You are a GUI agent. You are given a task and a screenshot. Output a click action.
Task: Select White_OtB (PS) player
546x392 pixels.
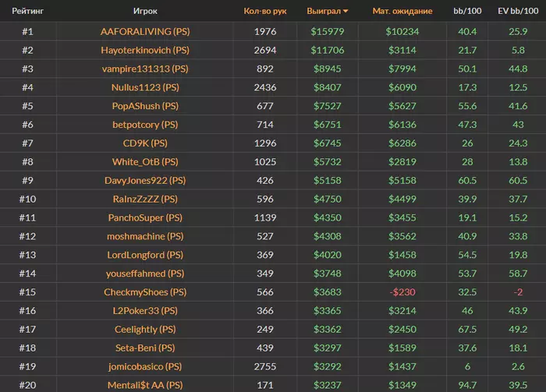tap(145, 162)
